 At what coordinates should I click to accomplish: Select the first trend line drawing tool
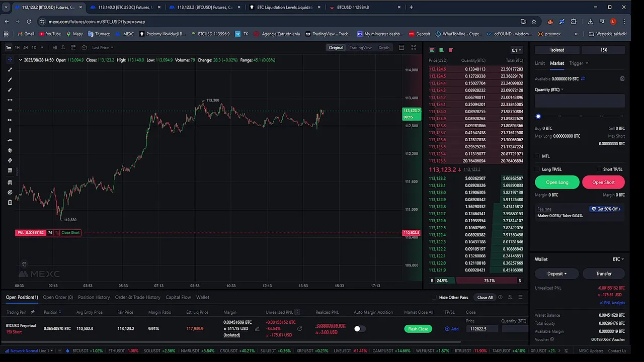tap(10, 70)
